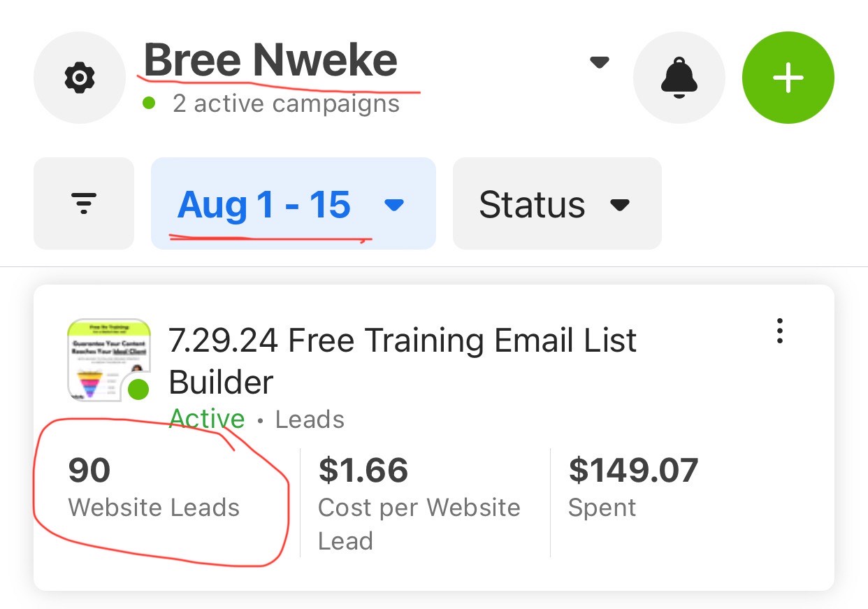Click the Active status label
Viewport: 868px width, 609px height.
[x=207, y=420]
